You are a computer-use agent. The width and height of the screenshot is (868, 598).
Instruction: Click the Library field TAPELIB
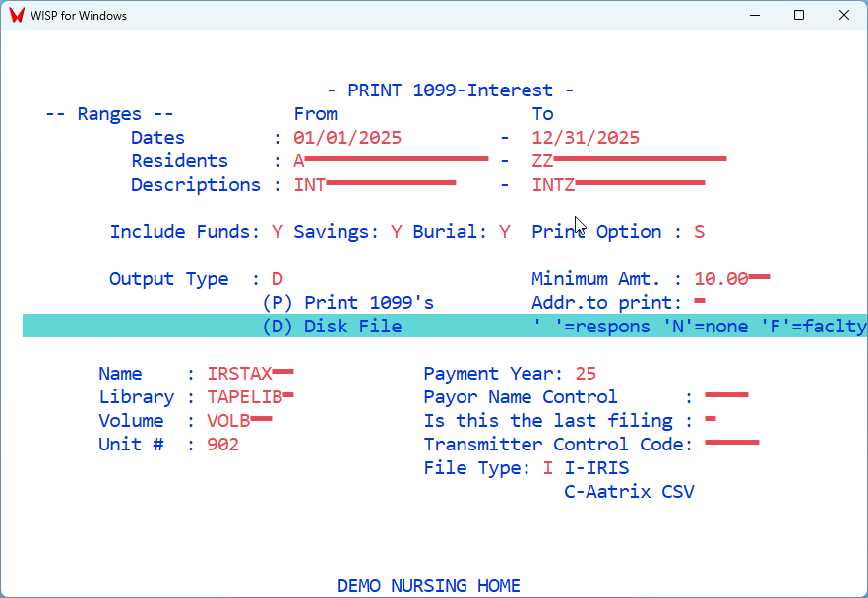point(250,397)
